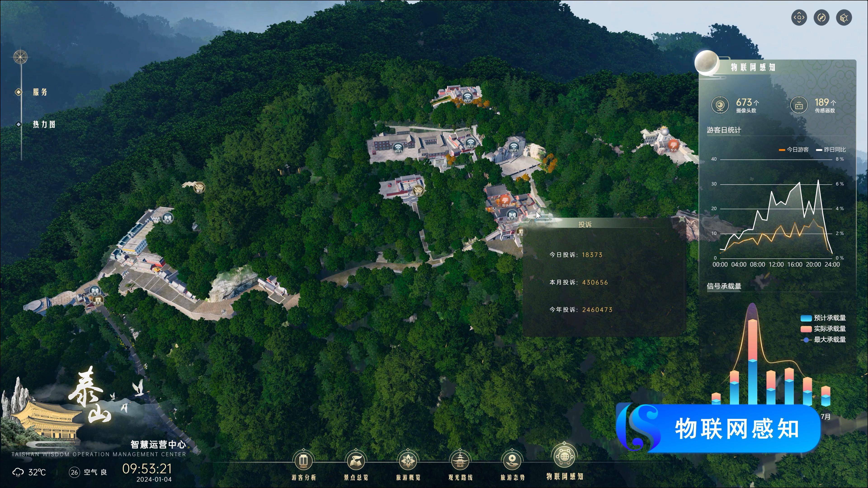Select the 服务 layer option

[40, 92]
